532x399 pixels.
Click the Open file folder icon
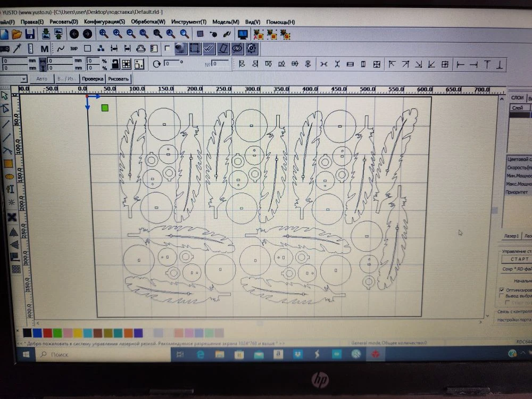tap(17, 34)
